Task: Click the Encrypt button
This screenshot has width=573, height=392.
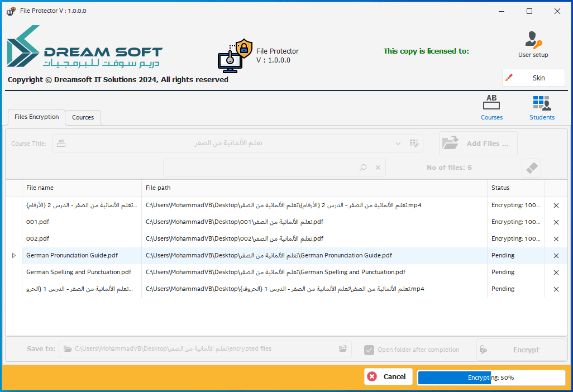Action: tap(522, 350)
